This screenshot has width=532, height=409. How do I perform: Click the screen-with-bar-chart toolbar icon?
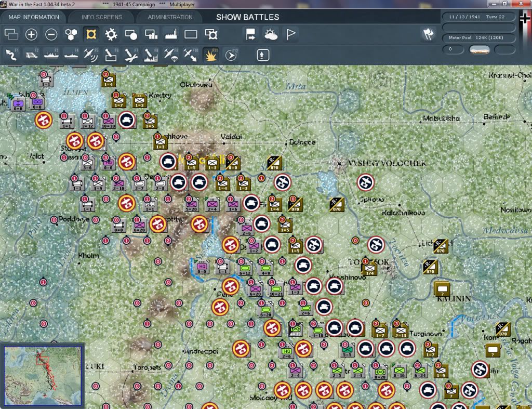click(x=151, y=34)
